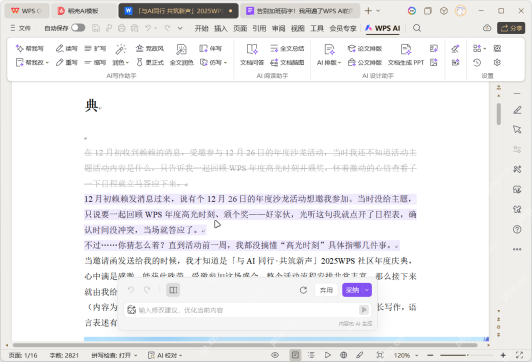Click 全文总结 full-text summary

click(x=287, y=49)
